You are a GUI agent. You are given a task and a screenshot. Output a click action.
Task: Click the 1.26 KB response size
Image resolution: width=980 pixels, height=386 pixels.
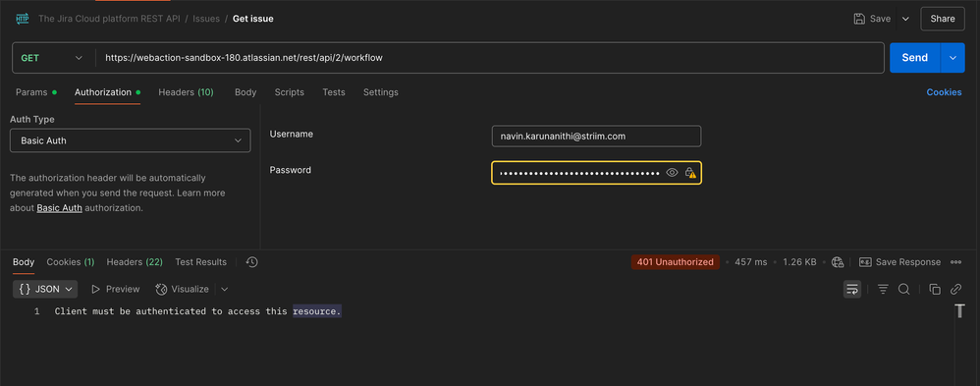799,262
